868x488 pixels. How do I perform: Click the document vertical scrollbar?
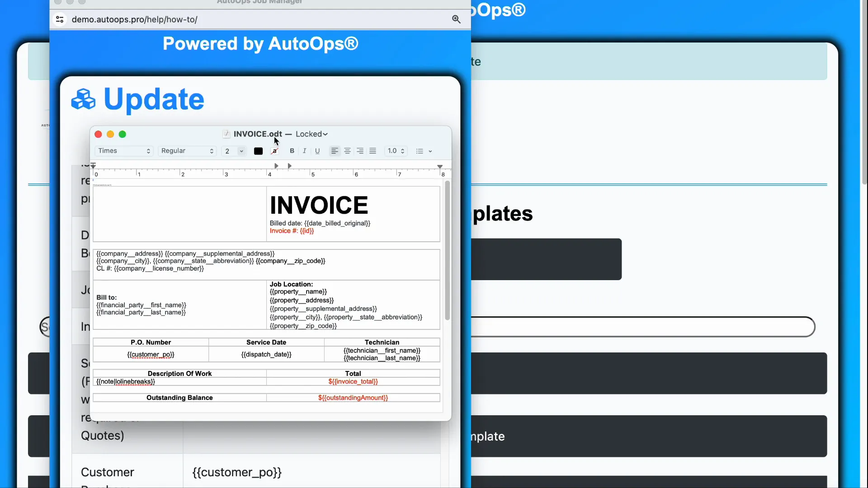tap(447, 251)
